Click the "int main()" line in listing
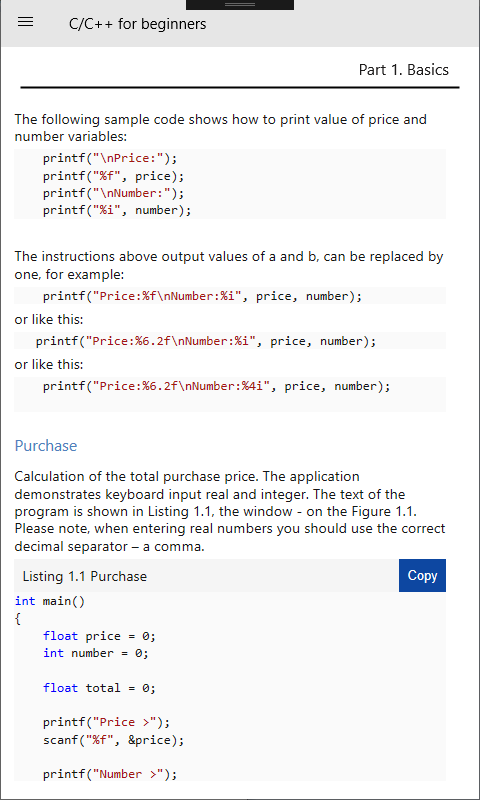The height and width of the screenshot is (800, 480). point(50,602)
